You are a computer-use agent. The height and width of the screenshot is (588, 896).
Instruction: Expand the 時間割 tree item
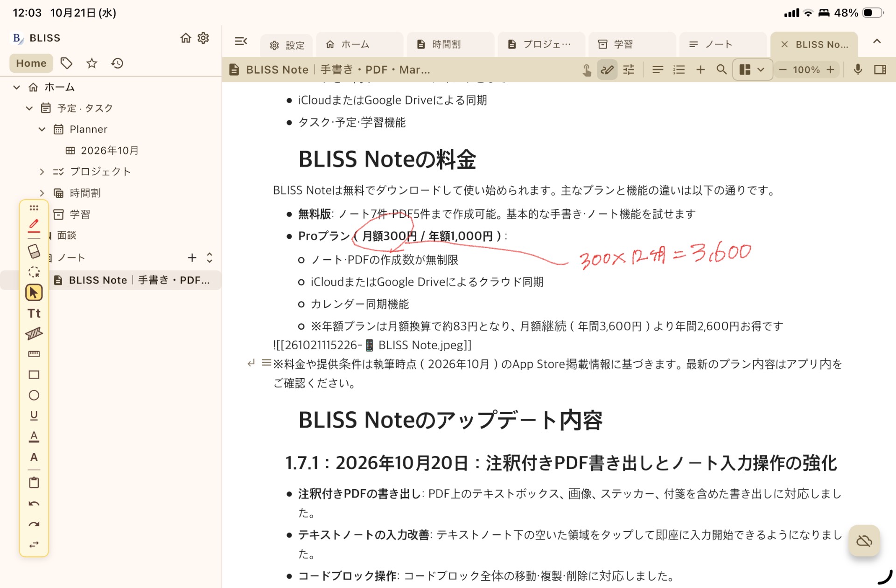[x=42, y=193]
